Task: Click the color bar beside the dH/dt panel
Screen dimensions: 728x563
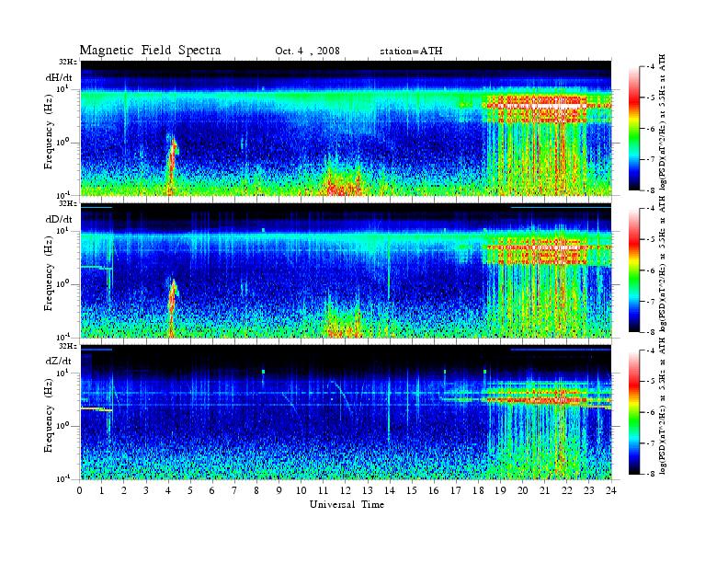Action: click(633, 128)
